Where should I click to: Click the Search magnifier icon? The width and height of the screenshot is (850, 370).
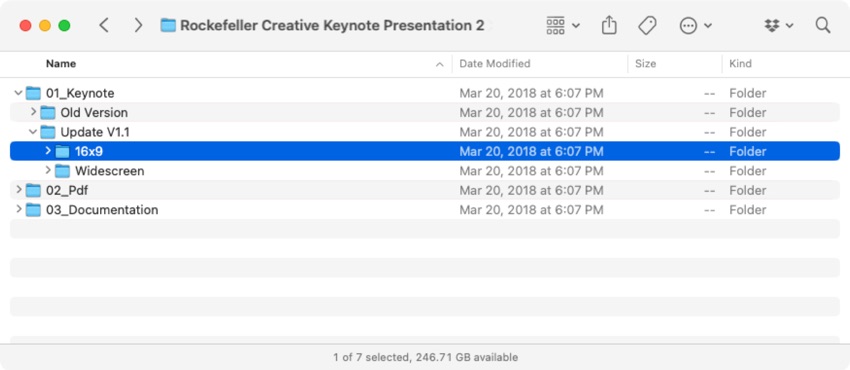click(x=823, y=25)
